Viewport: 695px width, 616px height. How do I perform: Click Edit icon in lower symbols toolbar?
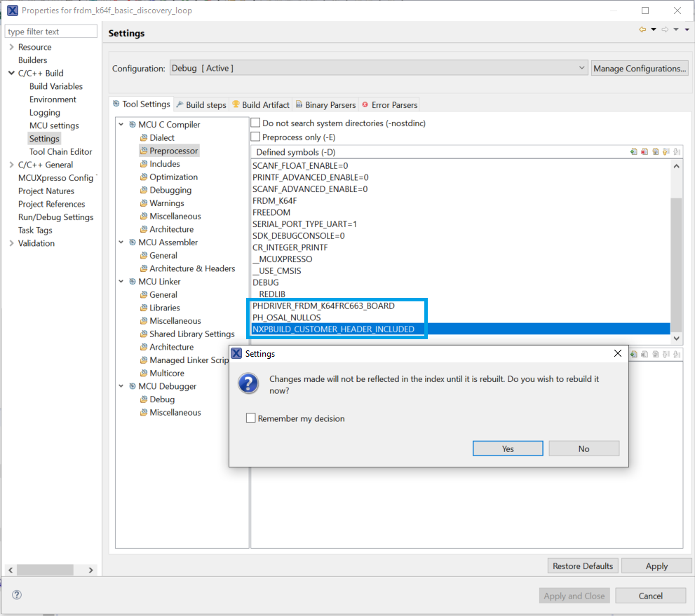656,355
